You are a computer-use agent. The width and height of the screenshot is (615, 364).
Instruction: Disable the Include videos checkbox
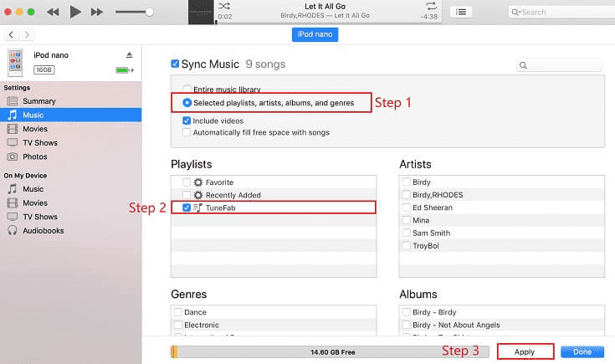click(187, 120)
